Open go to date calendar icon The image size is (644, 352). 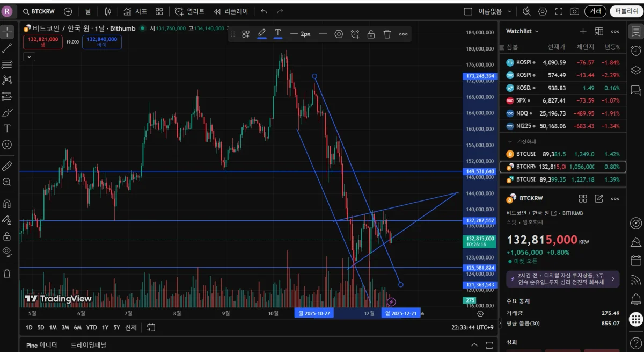151,327
